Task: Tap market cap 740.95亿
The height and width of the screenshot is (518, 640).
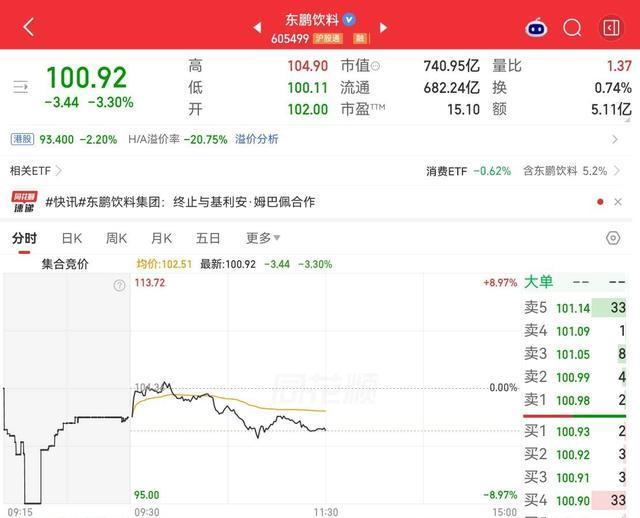Action: click(451, 66)
